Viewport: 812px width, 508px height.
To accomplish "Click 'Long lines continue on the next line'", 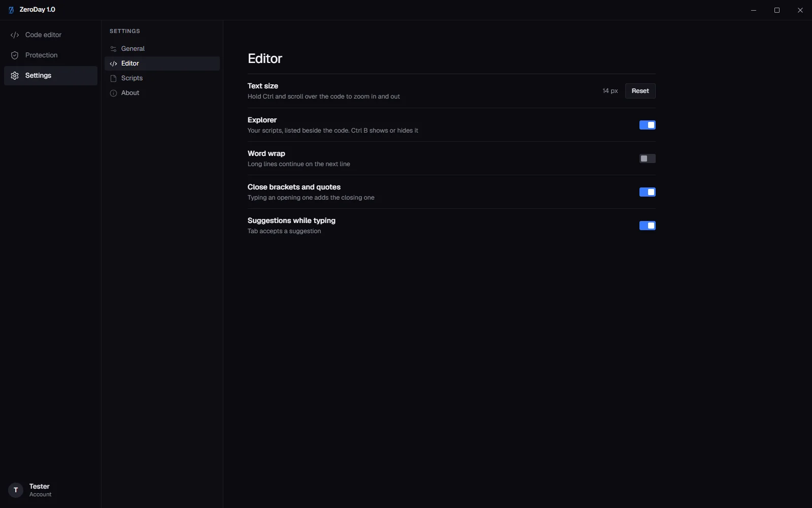I will [x=299, y=164].
